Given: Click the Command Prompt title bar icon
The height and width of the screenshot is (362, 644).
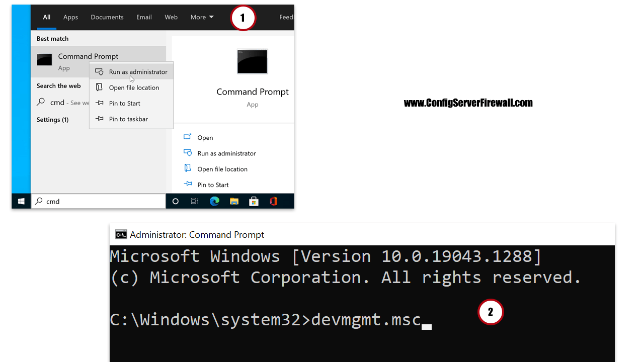Looking at the screenshot, I should coord(121,234).
